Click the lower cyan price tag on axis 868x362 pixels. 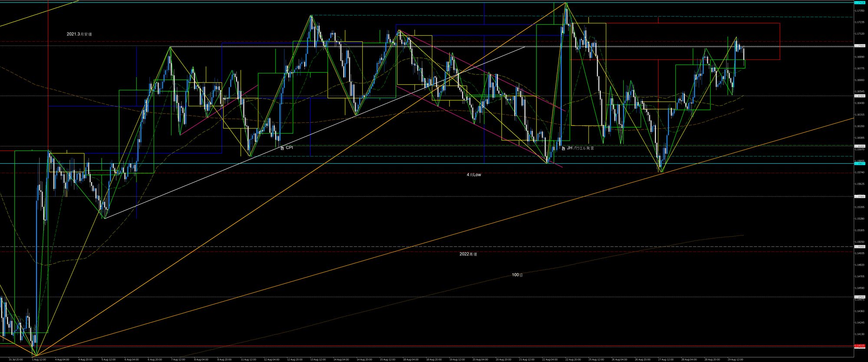coord(859,164)
